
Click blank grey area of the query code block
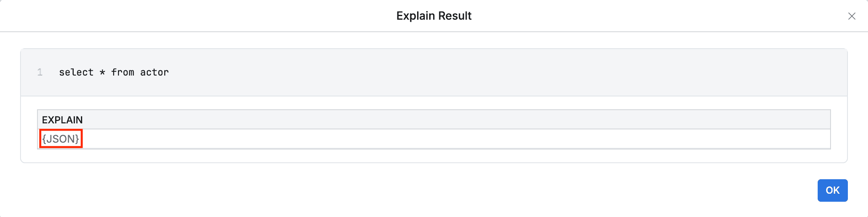click(x=483, y=72)
